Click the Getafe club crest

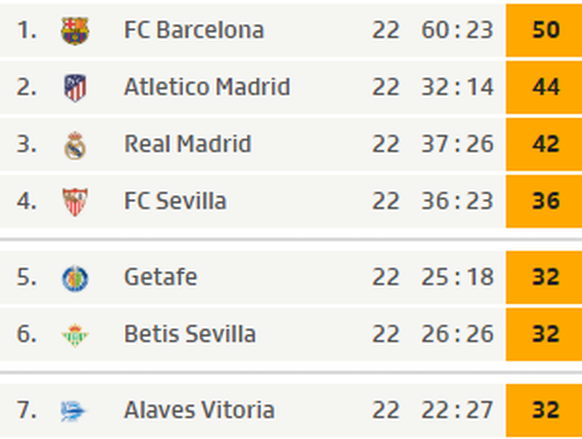click(x=75, y=278)
